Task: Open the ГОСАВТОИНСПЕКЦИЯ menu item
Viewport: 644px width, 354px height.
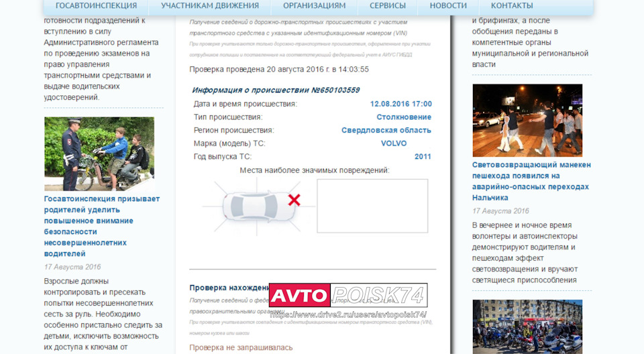Action: point(96,6)
